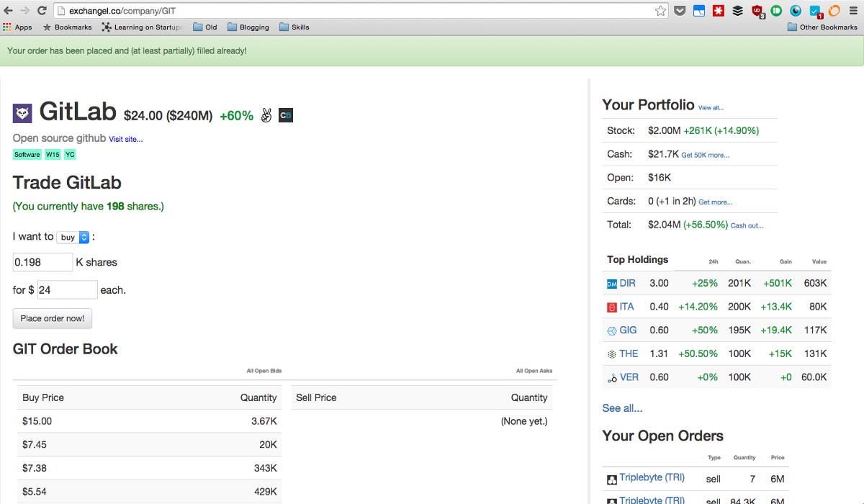Bookmark this page with the star icon
Image resolution: width=864 pixels, height=504 pixels.
coord(660,11)
